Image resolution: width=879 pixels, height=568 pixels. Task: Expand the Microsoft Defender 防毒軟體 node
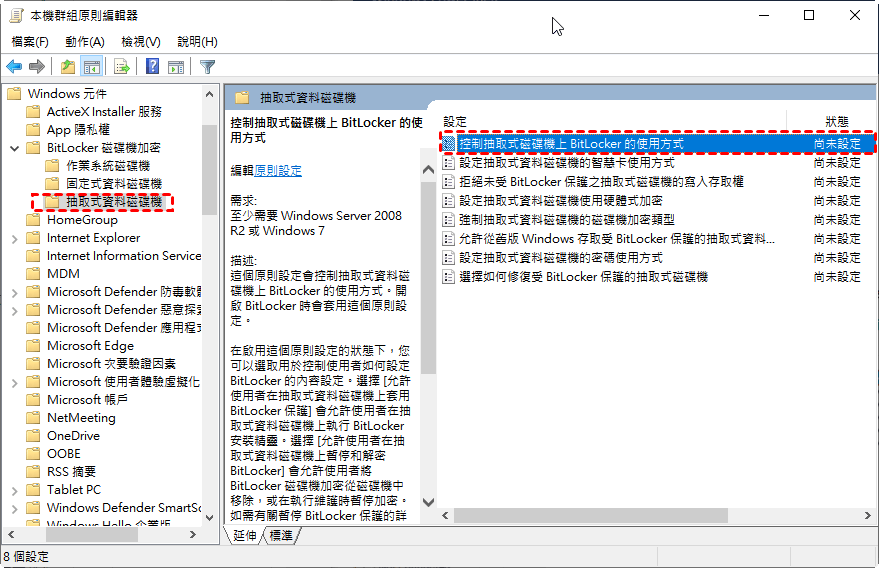[x=15, y=293]
